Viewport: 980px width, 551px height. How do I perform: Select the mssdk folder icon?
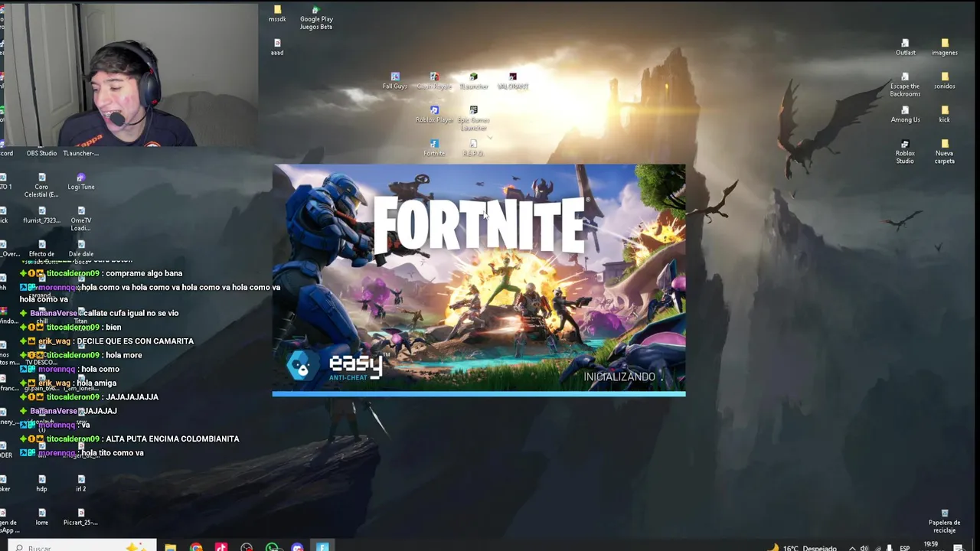click(277, 14)
